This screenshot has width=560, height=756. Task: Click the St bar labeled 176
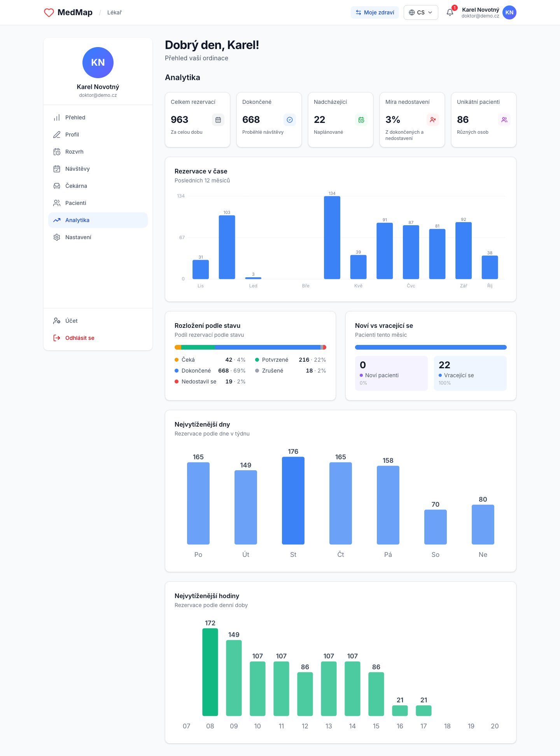tap(293, 500)
